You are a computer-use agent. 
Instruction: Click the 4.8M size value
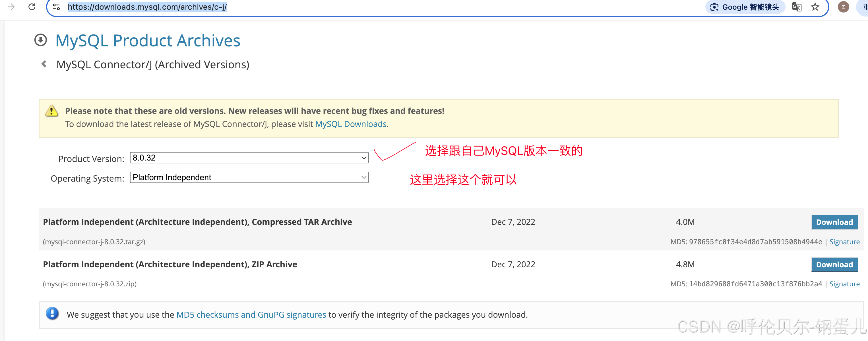pos(685,264)
